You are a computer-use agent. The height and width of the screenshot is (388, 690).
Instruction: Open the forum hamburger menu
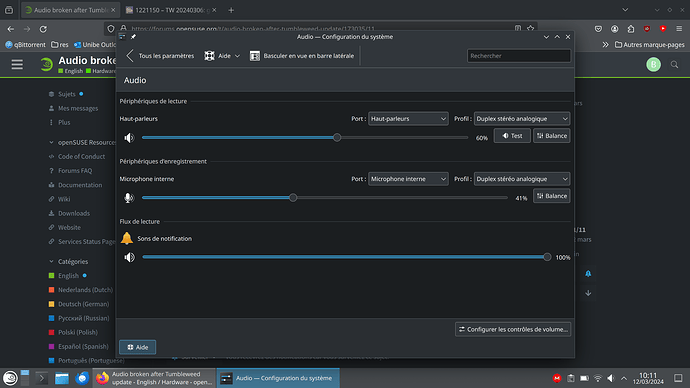pyautogui.click(x=17, y=65)
